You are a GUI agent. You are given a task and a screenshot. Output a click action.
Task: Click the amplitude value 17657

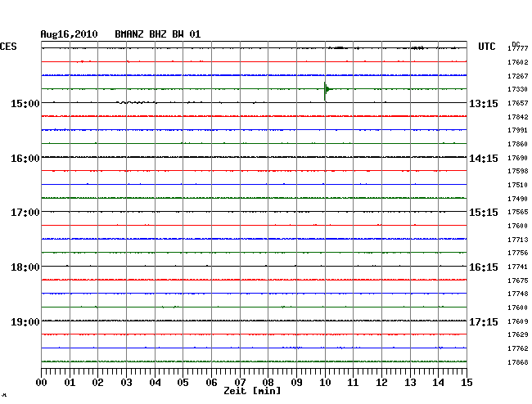coord(518,103)
